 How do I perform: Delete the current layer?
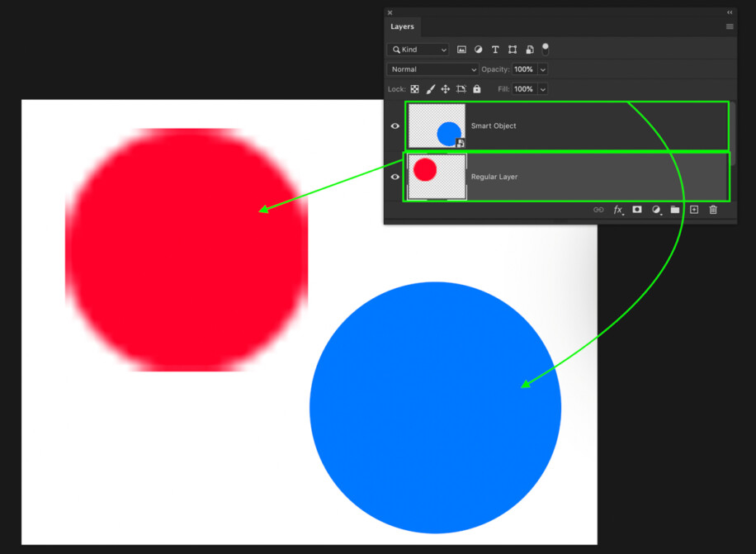[x=712, y=210]
